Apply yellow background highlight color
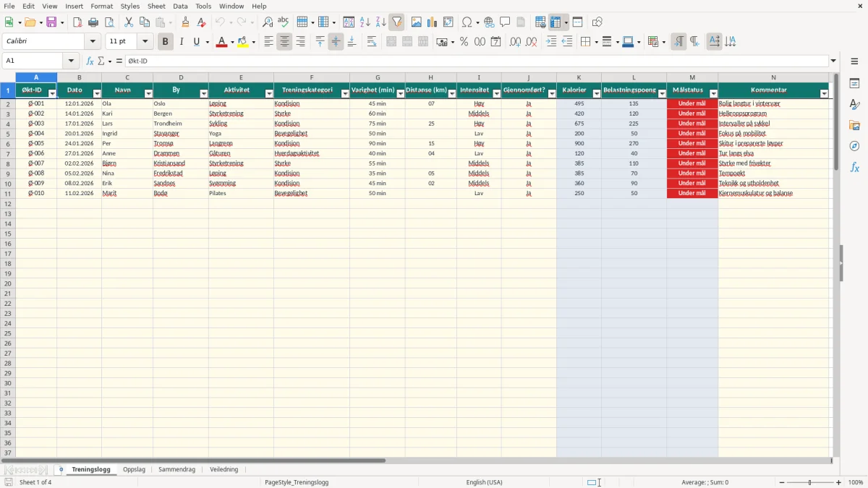 click(x=243, y=42)
